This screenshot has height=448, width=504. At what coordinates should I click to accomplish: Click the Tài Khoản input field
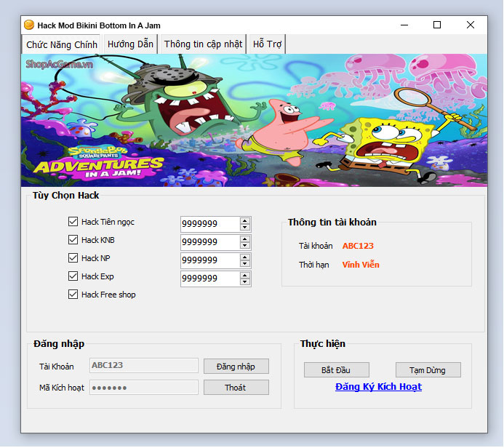click(144, 366)
